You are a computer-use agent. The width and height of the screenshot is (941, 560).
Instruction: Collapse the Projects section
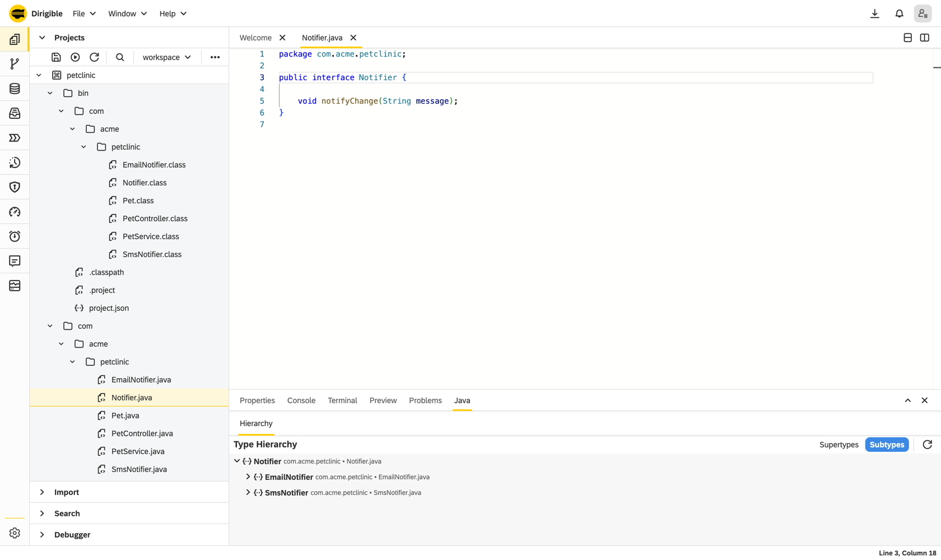tap(42, 38)
